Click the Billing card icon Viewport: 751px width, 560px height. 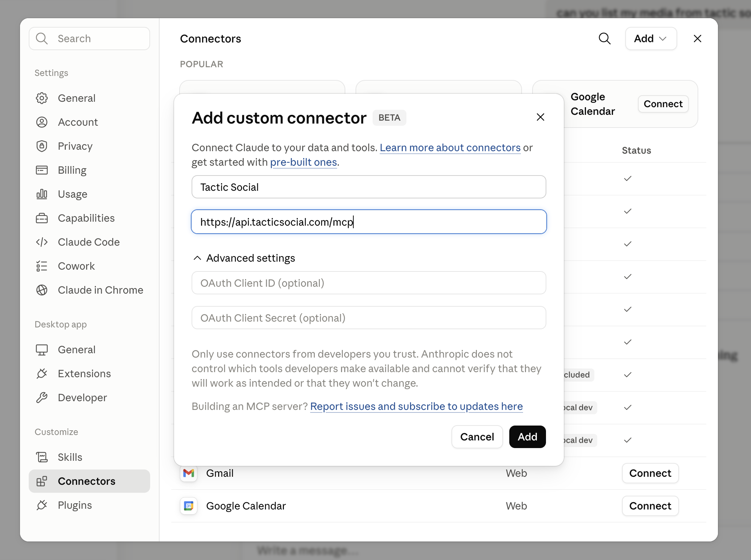tap(42, 170)
